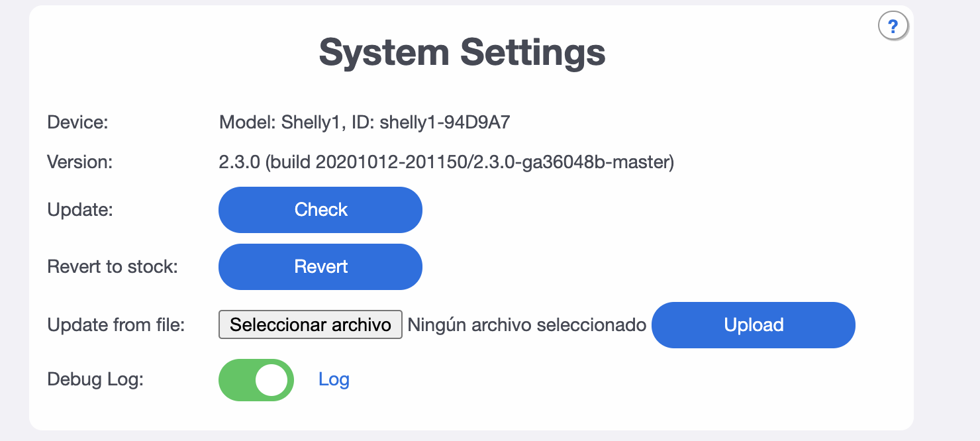The height and width of the screenshot is (441, 980).
Task: Select the Version label
Action: [x=80, y=162]
